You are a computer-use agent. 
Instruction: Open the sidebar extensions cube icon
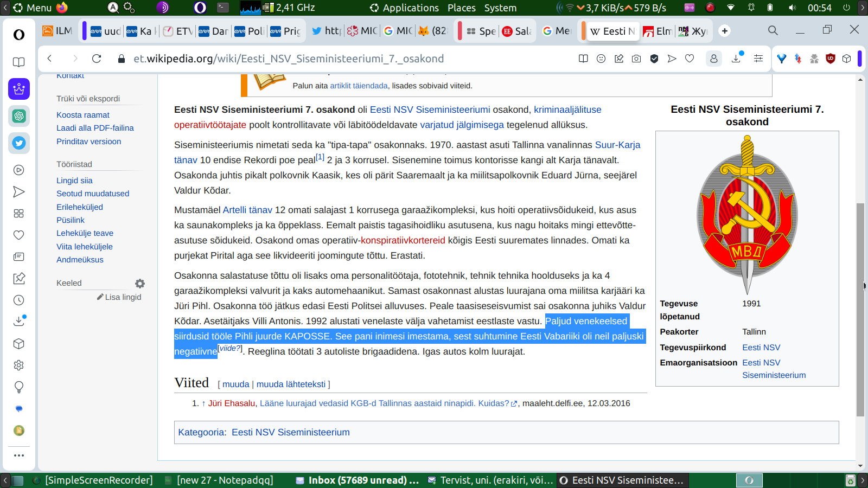pos(19,344)
